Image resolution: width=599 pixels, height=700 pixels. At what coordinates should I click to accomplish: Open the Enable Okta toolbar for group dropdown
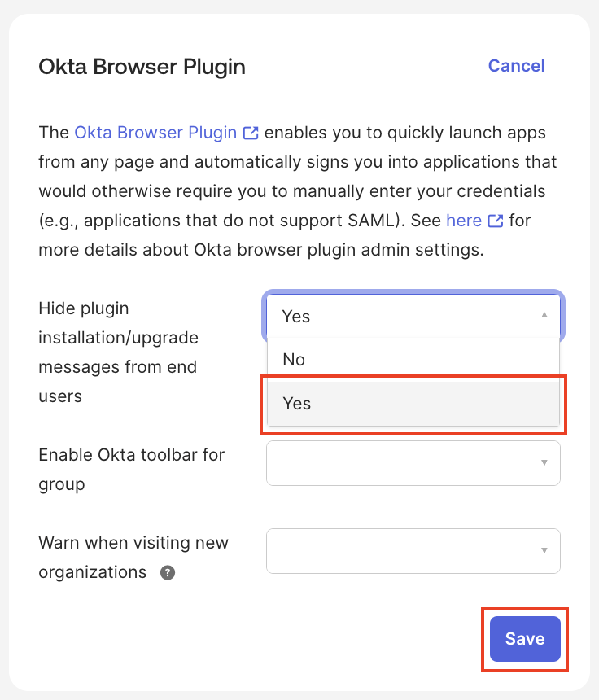click(413, 462)
